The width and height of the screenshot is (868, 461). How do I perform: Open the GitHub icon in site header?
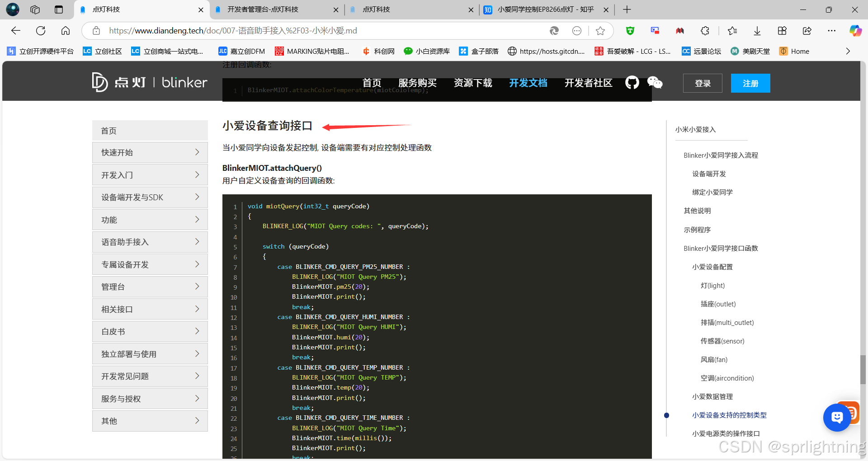point(632,83)
